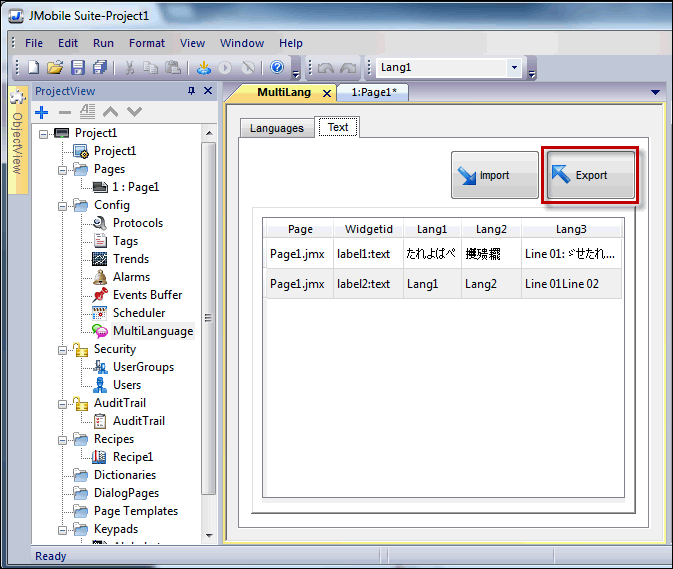
Task: Click the Save All toolbar icon
Action: pos(99,68)
